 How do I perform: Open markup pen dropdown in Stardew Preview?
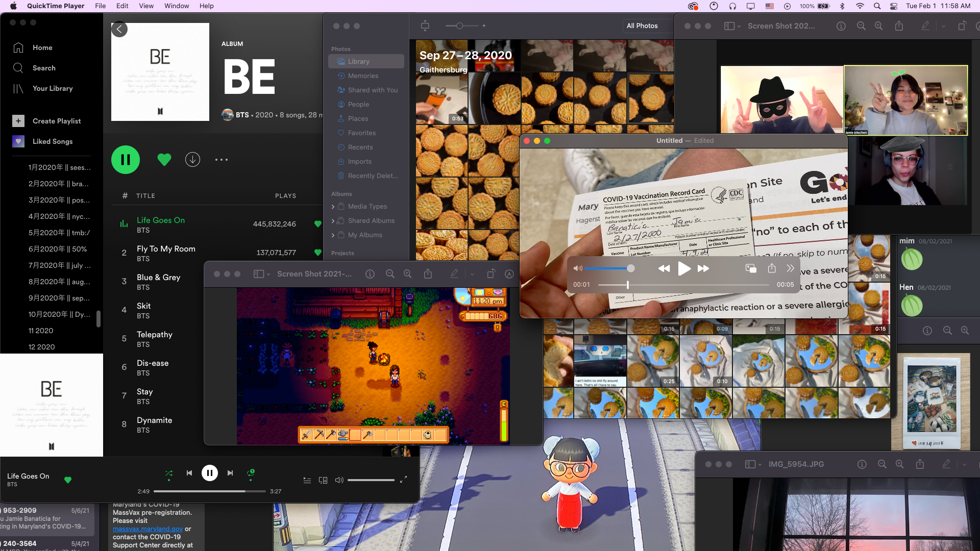tap(472, 274)
